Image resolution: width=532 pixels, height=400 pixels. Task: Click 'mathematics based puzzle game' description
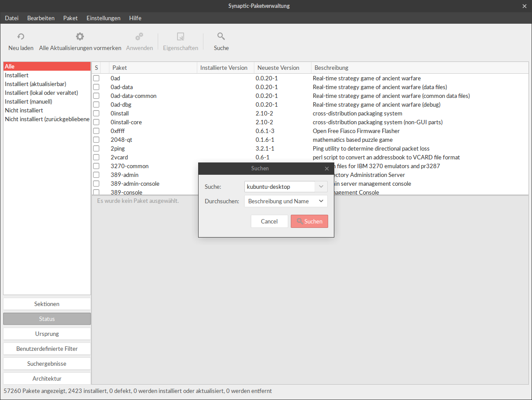353,140
